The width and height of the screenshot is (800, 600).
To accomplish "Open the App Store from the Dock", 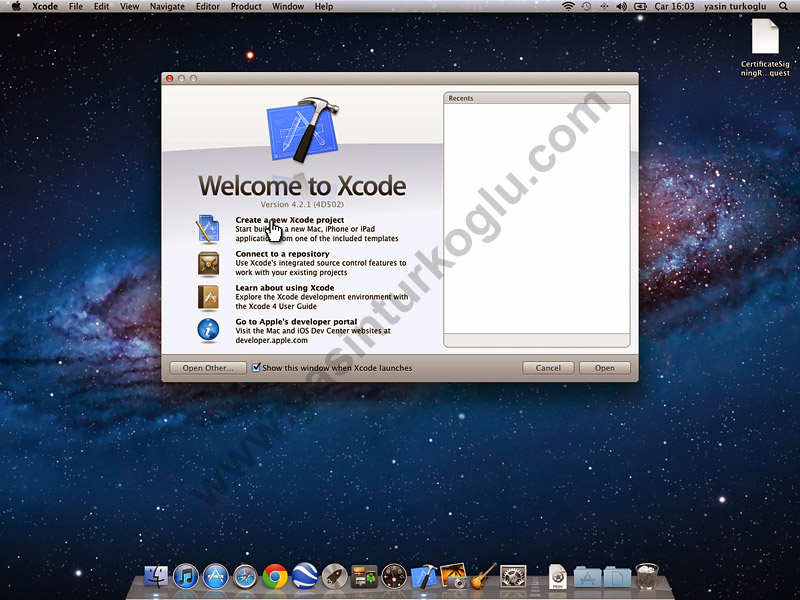I will pos(215,577).
